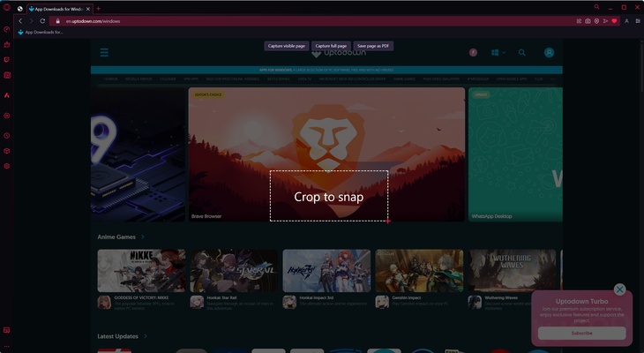Viewport: 644px width, 353px height.
Task: Open the Opera GX main menu logo
Action: point(6,7)
